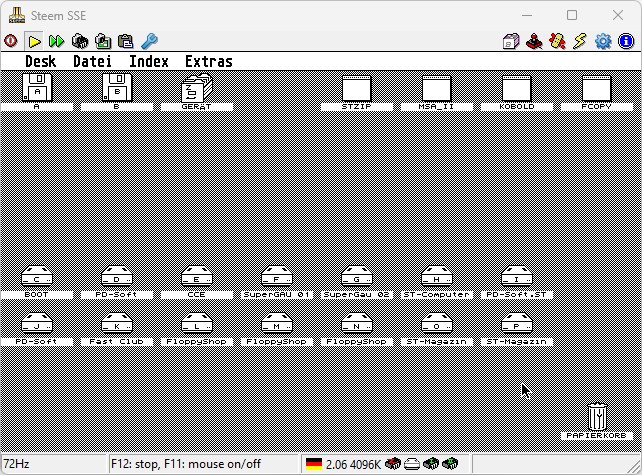This screenshot has height=475, width=642.
Task: Select floppy drive A icon
Action: pos(37,92)
